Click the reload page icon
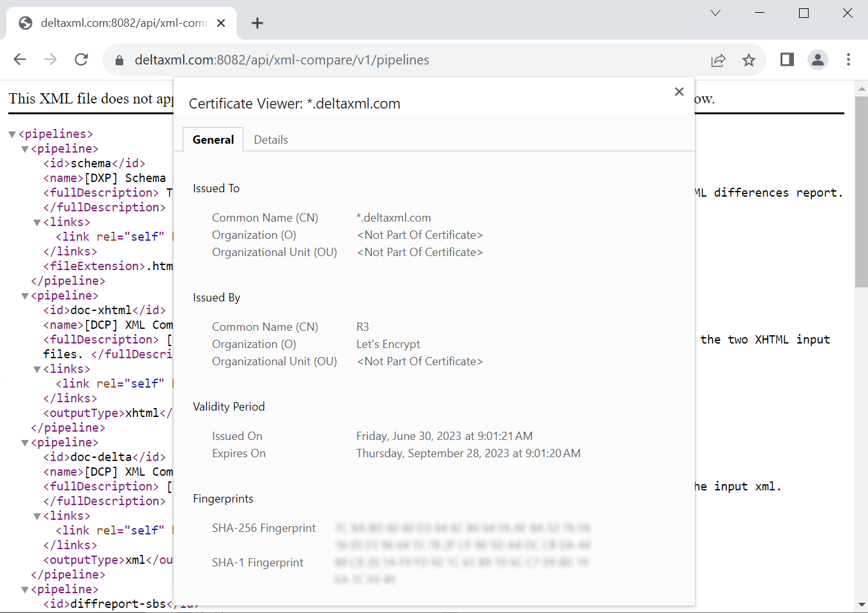Screen dimensions: 868x613 (81, 60)
